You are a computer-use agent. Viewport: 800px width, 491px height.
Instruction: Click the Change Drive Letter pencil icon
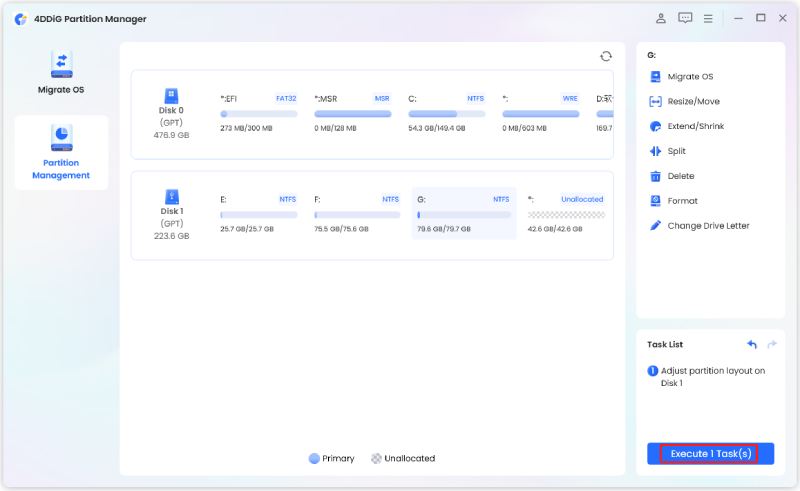pos(655,226)
